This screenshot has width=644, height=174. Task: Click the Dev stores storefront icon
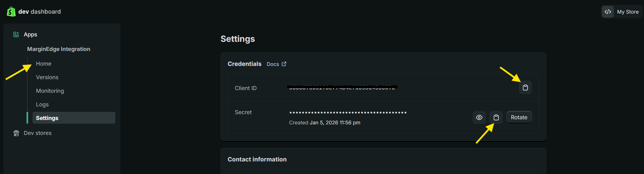tap(16, 133)
